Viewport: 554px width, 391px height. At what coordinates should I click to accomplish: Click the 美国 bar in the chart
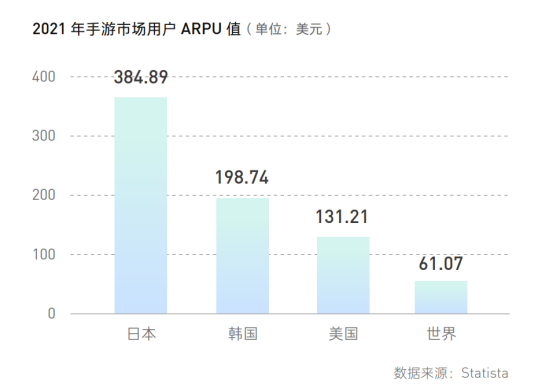coord(343,275)
